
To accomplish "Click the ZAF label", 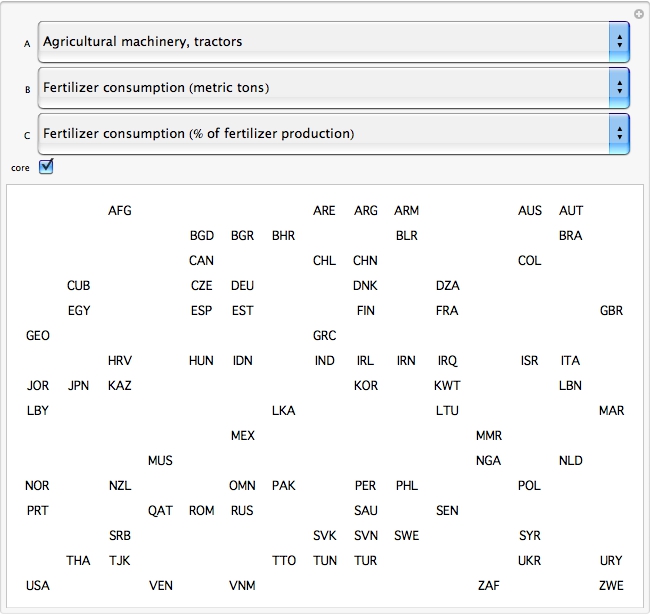I will (x=489, y=585).
